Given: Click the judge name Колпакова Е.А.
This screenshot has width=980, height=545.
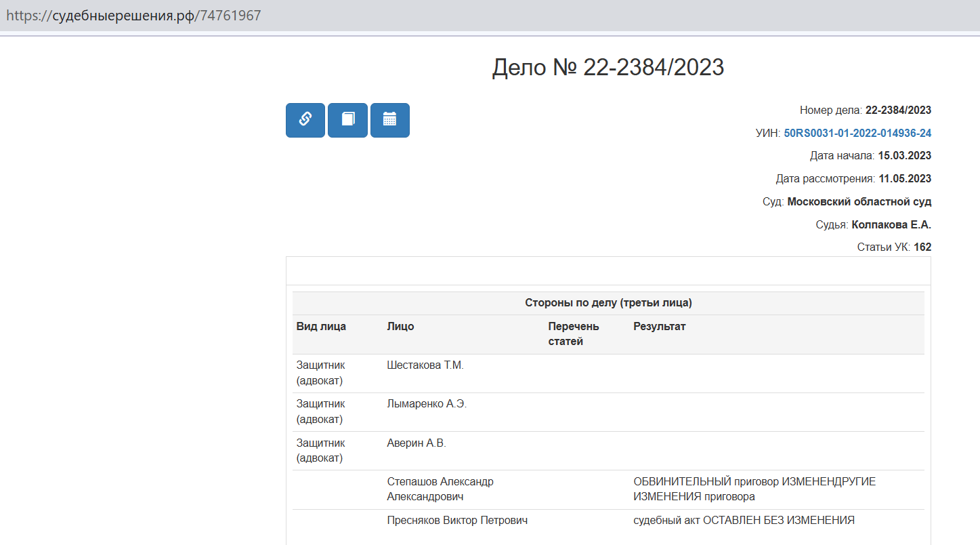Looking at the screenshot, I should click(x=891, y=225).
